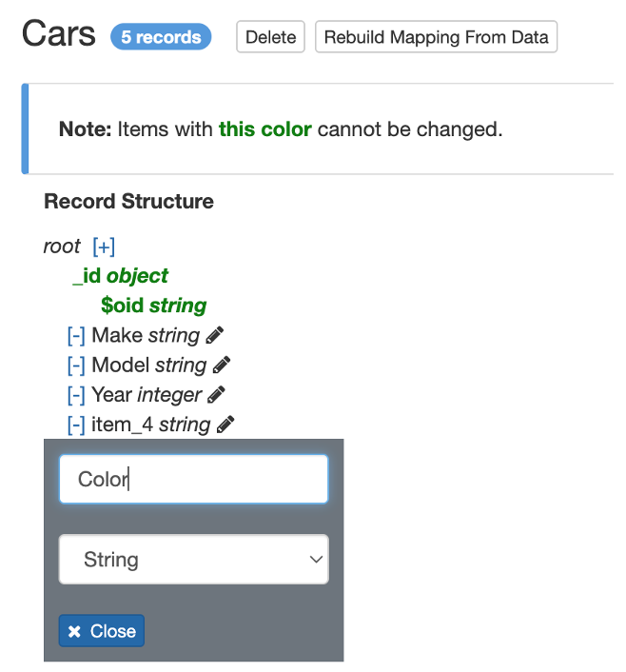This screenshot has width=626, height=672.
Task: Close the field edit panel
Action: tap(102, 631)
